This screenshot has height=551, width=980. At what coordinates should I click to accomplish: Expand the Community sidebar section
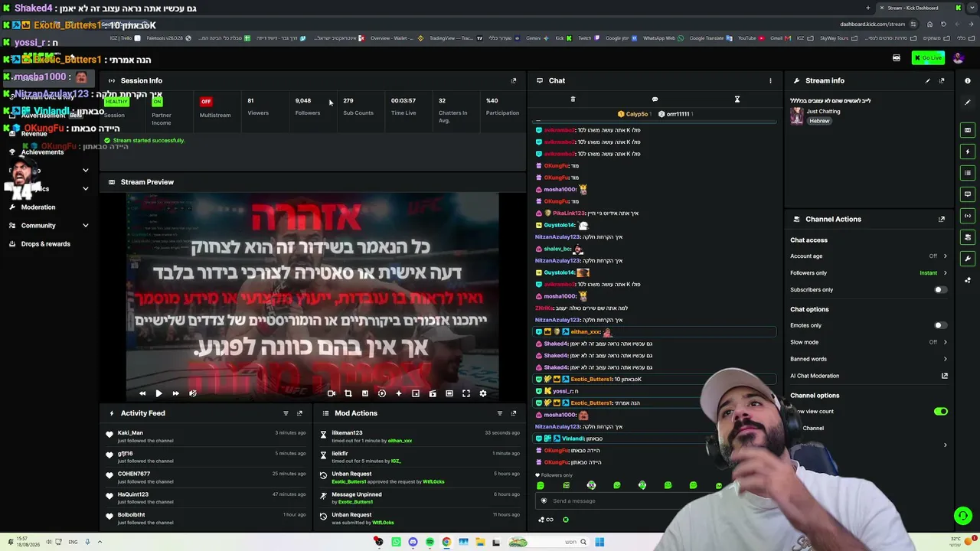[50, 226]
